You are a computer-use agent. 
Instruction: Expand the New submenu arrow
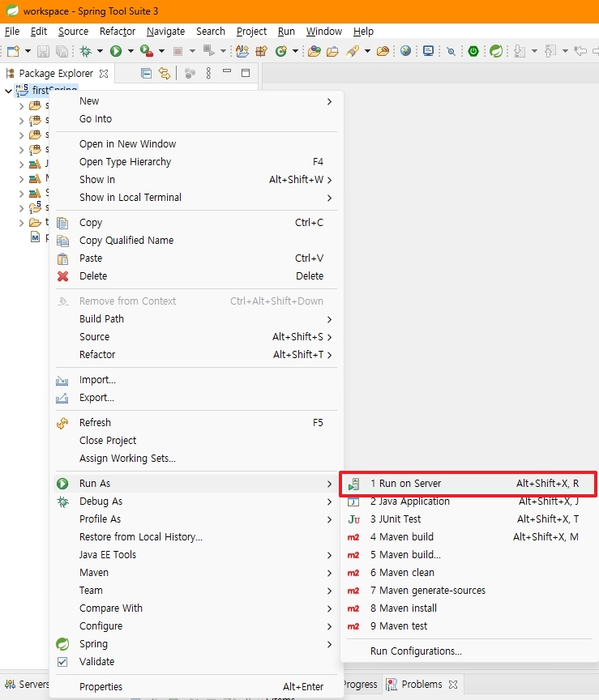tap(330, 102)
